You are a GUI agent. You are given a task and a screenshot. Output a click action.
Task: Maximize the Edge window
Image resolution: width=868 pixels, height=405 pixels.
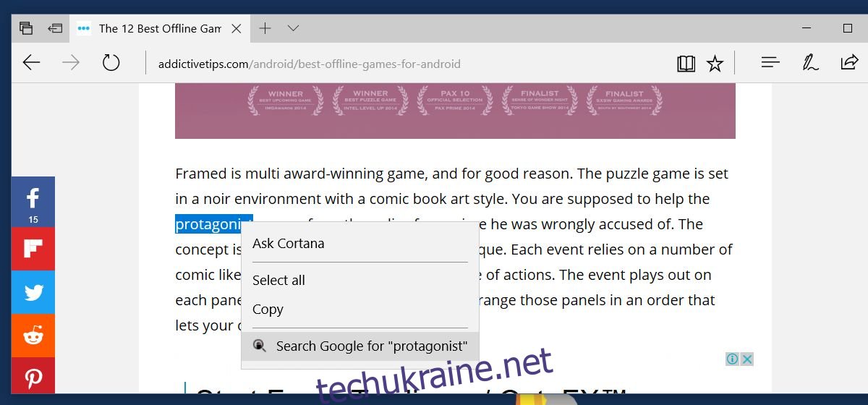[848, 28]
